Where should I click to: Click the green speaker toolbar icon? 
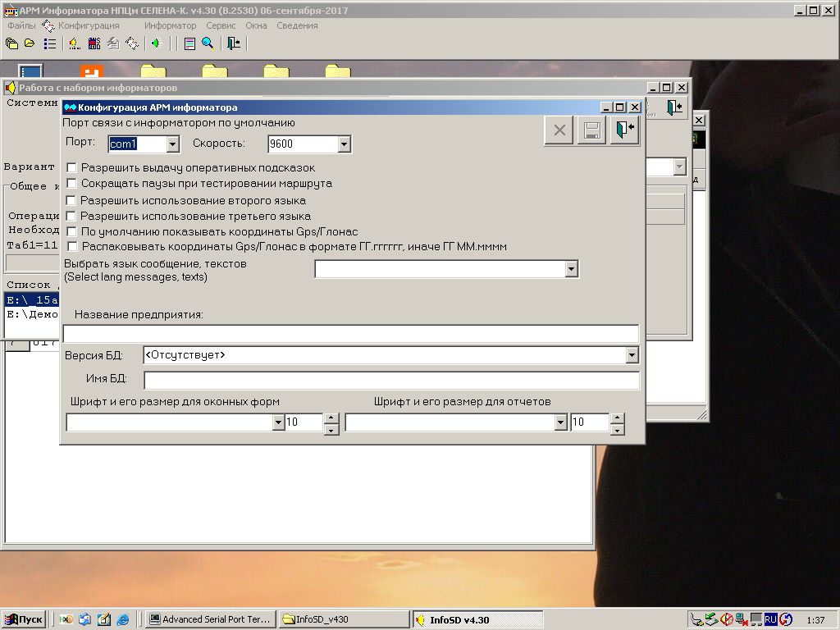tap(156, 43)
